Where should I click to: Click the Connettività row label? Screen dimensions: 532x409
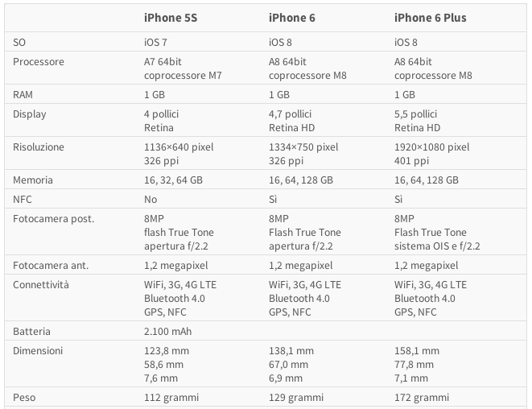(x=41, y=285)
